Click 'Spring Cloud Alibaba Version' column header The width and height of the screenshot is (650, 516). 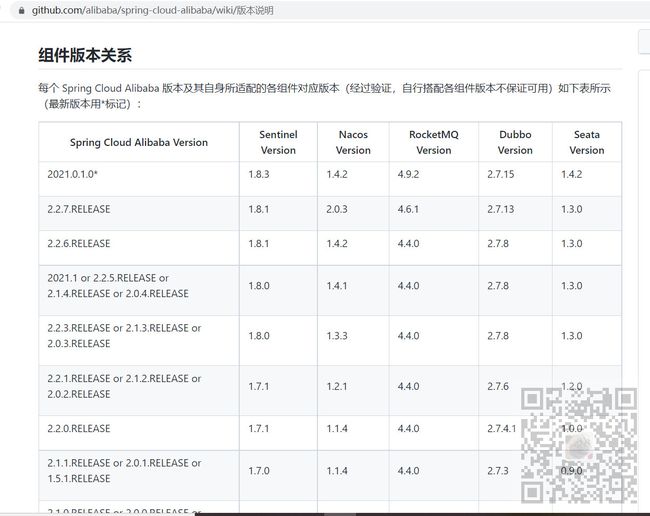(x=139, y=142)
